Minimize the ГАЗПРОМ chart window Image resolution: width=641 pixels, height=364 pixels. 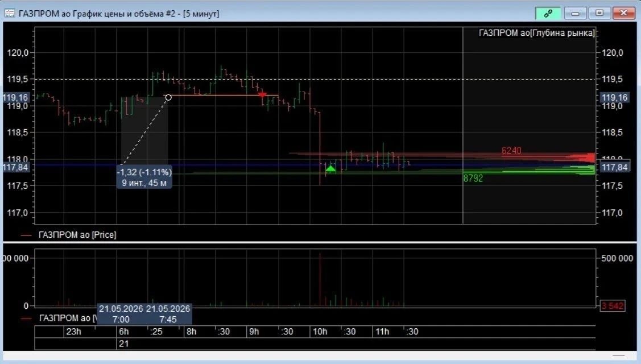pos(575,14)
